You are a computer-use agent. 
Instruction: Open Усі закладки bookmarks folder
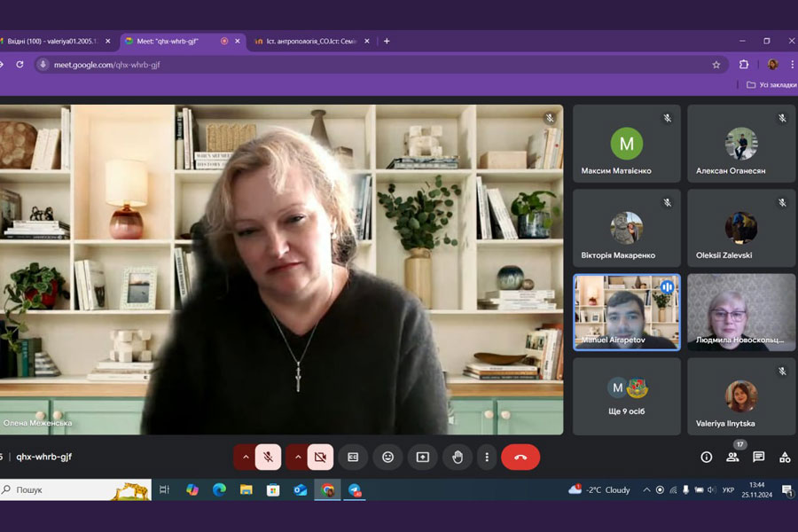click(x=771, y=85)
